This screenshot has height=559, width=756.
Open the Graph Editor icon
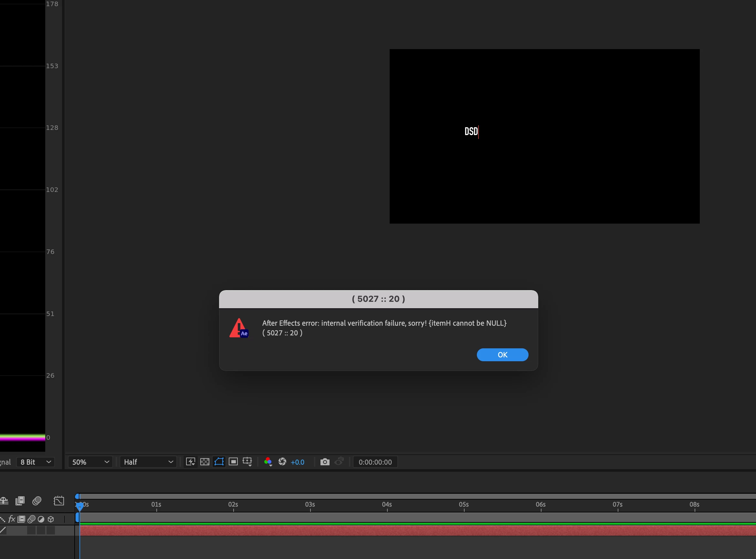pos(59,501)
